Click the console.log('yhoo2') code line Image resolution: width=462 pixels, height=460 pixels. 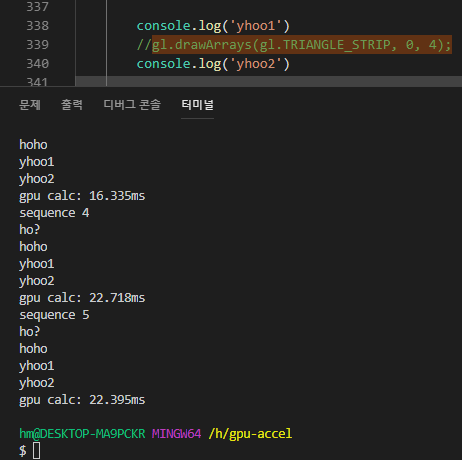coord(213,64)
